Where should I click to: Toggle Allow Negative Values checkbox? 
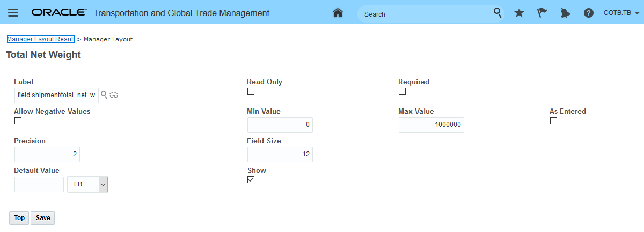(x=18, y=121)
